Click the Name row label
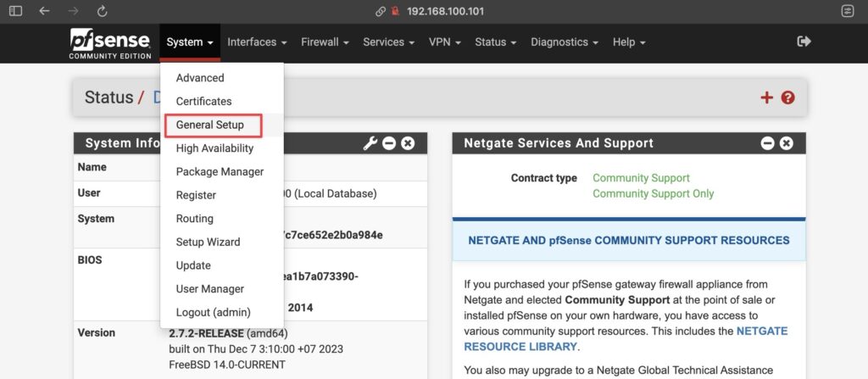 pos(92,167)
